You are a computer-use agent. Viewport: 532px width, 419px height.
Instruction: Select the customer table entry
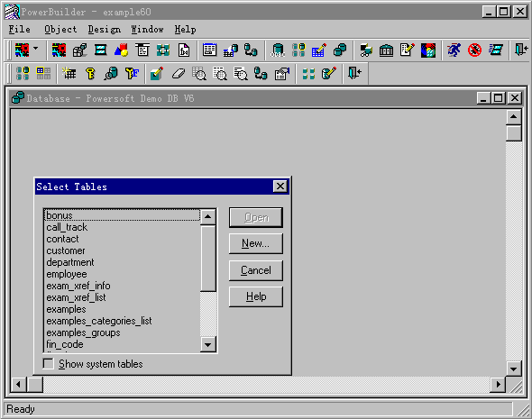pyautogui.click(x=66, y=250)
